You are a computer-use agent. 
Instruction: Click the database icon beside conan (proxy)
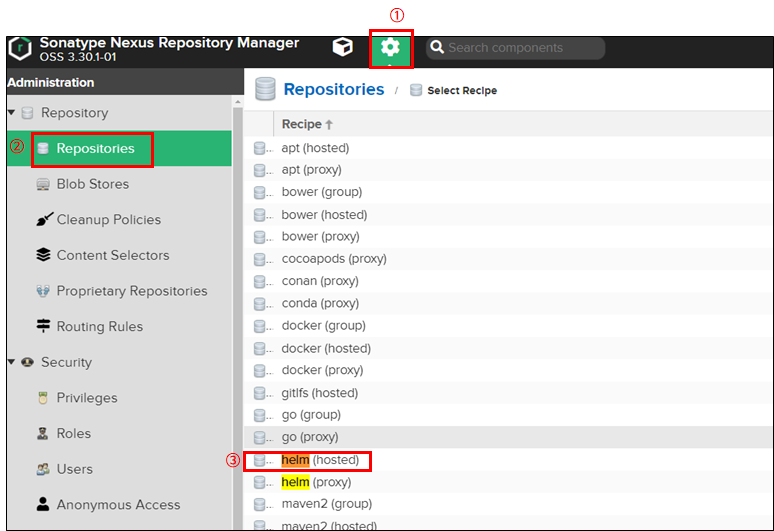[x=260, y=282]
